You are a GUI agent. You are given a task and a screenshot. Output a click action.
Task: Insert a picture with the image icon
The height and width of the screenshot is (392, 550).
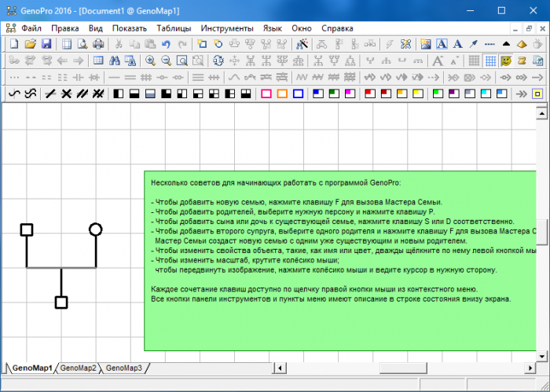pos(426,44)
